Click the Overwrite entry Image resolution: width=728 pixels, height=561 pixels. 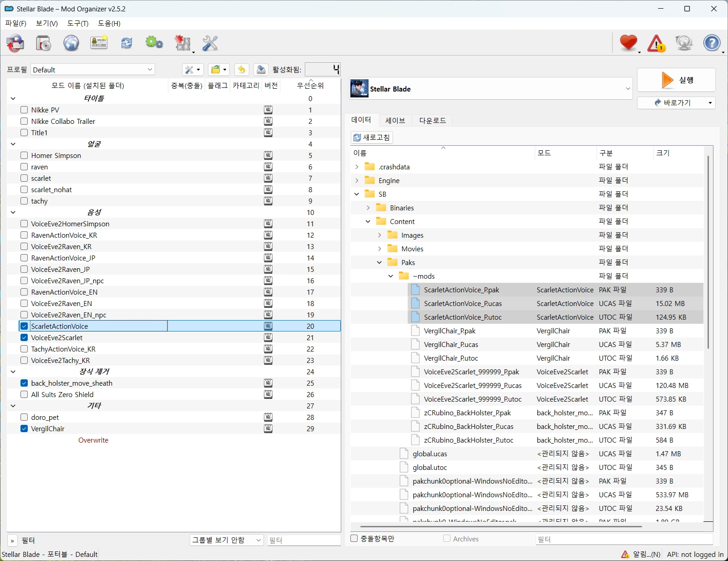93,440
